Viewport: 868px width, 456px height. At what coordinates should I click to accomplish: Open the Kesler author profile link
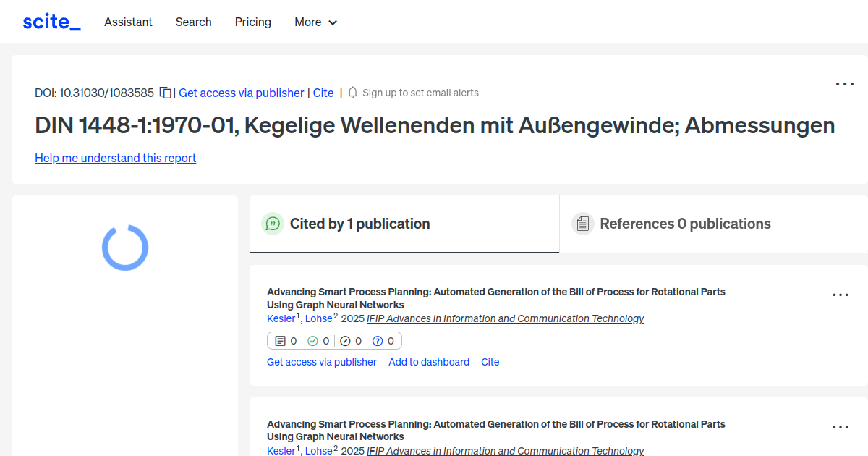(x=281, y=318)
